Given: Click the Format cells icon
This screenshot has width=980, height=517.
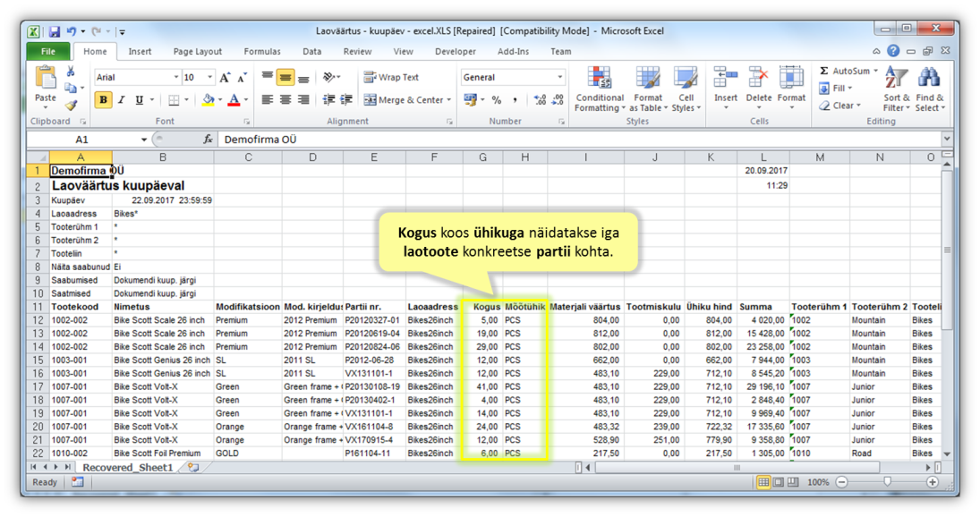Looking at the screenshot, I should pyautogui.click(x=791, y=79).
